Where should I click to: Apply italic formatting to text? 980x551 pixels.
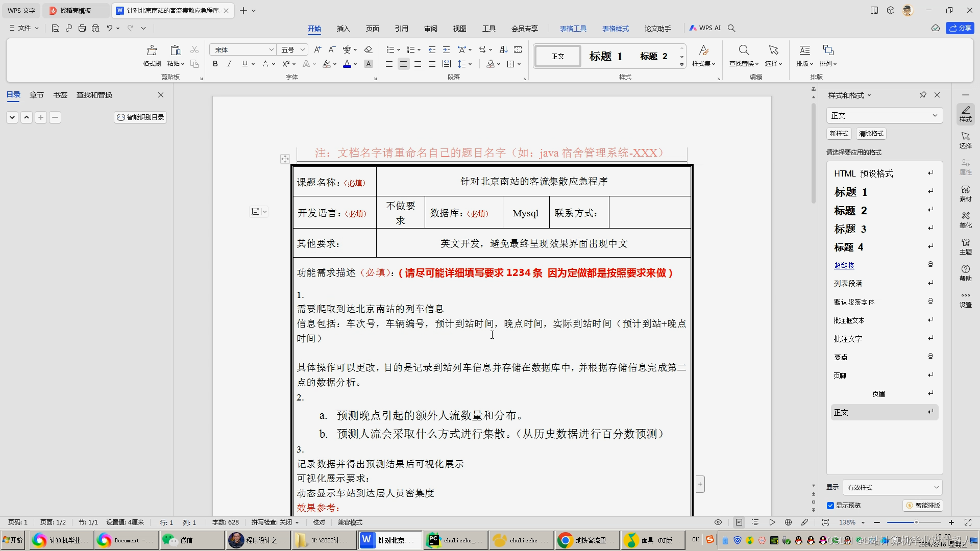click(229, 64)
